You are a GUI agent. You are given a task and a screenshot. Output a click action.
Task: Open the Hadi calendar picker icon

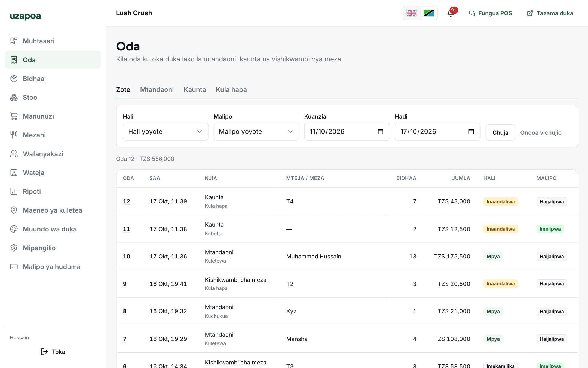(471, 132)
